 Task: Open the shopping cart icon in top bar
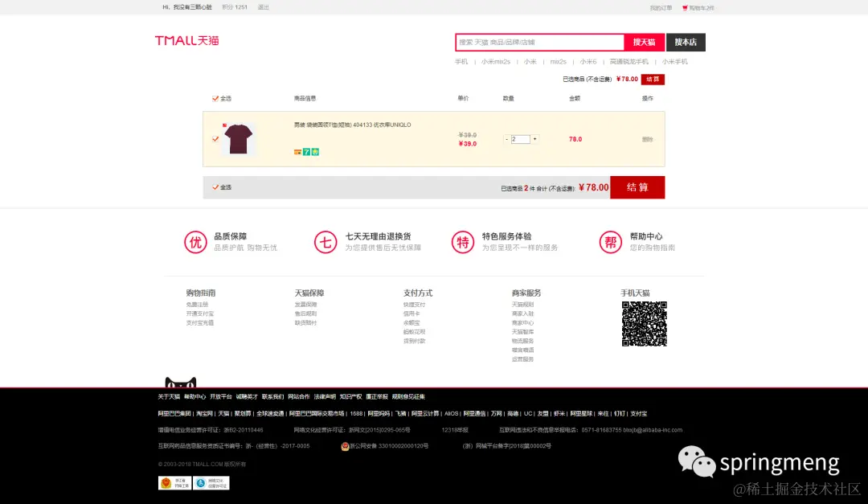click(x=685, y=8)
